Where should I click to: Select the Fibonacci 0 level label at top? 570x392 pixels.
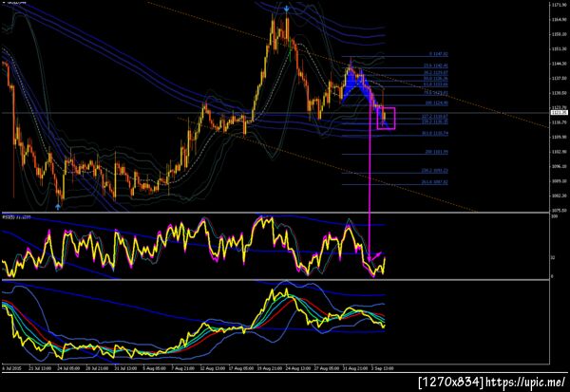point(438,54)
